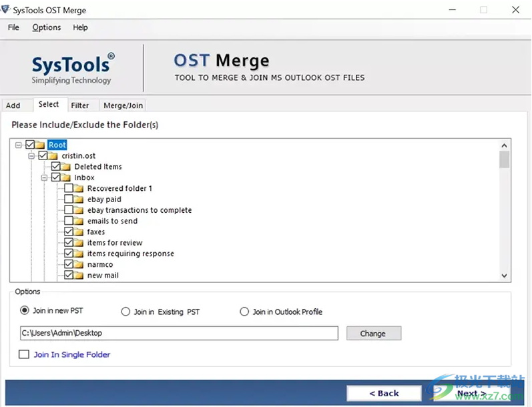The height and width of the screenshot is (407, 532).
Task: Choose Join in Outlook Profile radio button
Action: [x=244, y=312]
